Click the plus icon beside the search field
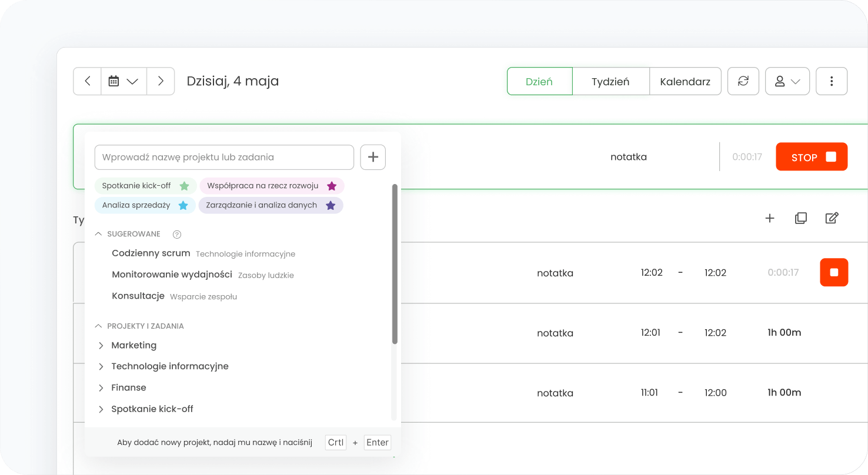This screenshot has height=475, width=868. [x=373, y=157]
